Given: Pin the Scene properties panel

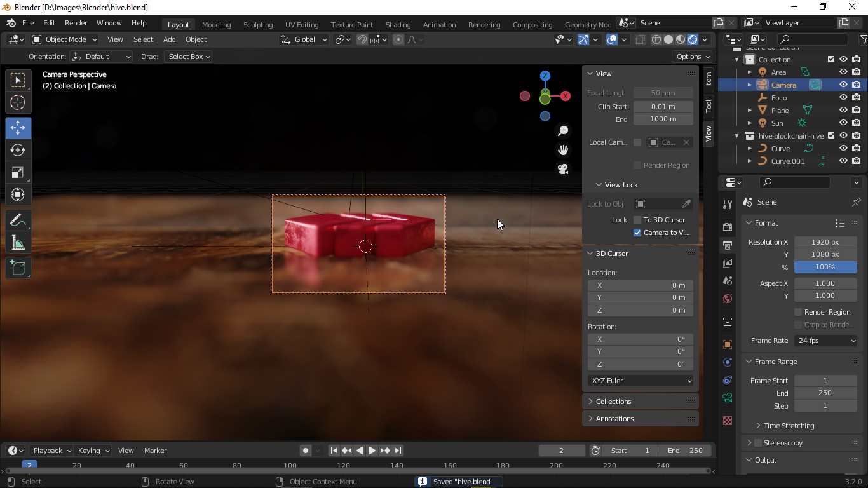Looking at the screenshot, I should pyautogui.click(x=856, y=202).
